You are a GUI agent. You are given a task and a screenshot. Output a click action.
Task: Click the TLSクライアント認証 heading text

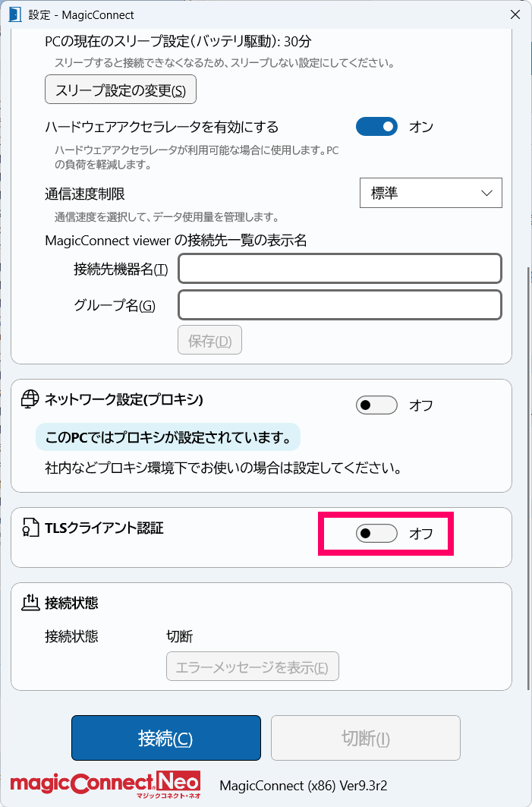tap(105, 528)
